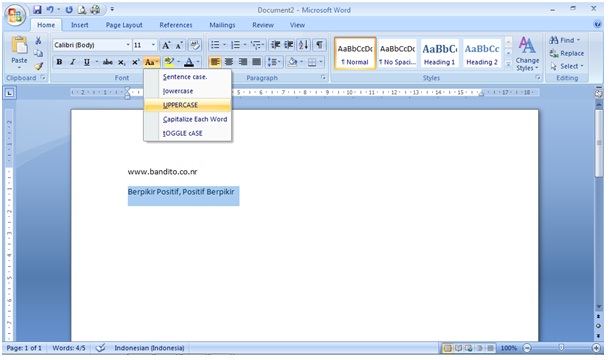Open the Change Case Aa dropdown

click(152, 62)
